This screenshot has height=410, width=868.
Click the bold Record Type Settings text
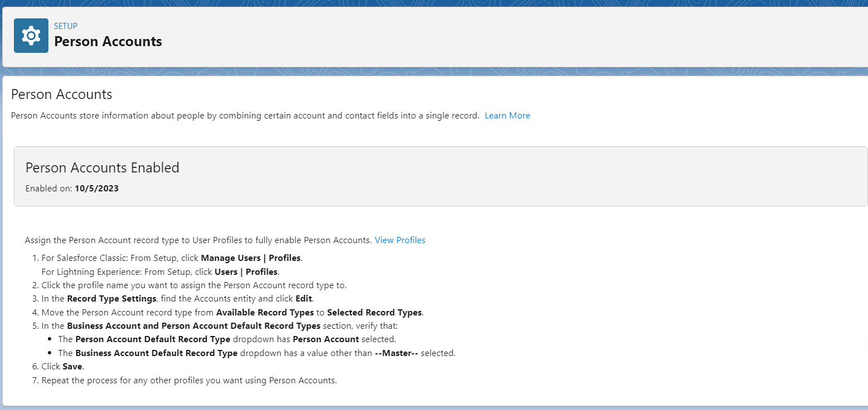pos(111,299)
